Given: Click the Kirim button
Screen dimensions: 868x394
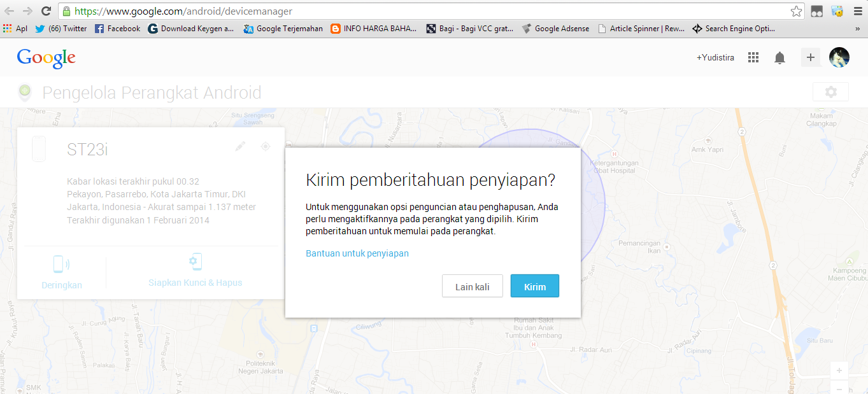Looking at the screenshot, I should [535, 286].
